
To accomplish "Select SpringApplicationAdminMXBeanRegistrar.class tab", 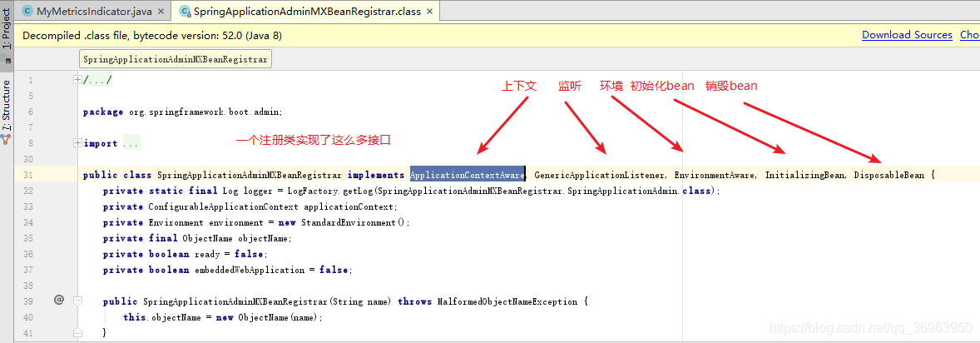I will pos(307,11).
